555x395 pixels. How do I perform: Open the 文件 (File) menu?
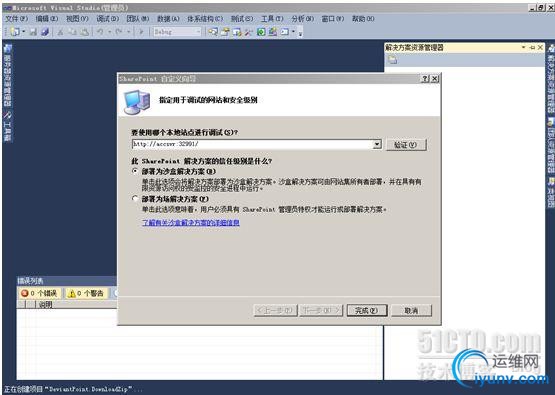click(x=16, y=18)
